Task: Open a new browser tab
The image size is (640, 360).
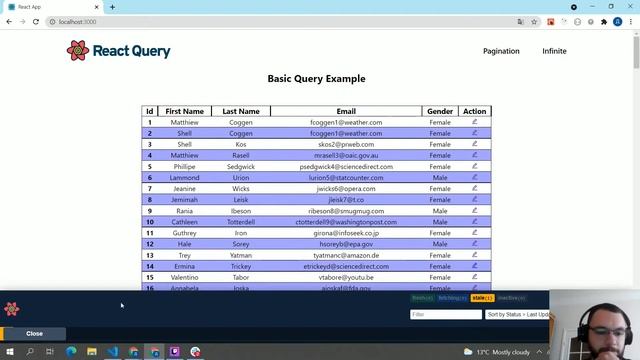Action: [112, 7]
